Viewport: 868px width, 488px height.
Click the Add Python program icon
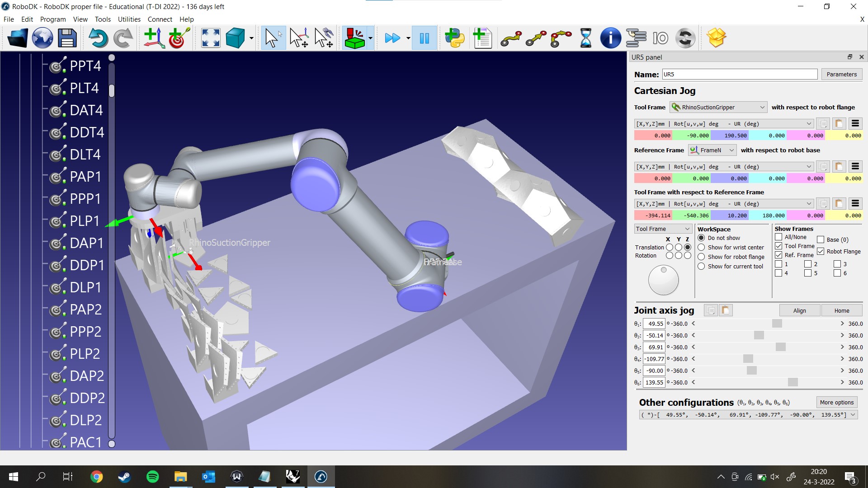point(454,38)
